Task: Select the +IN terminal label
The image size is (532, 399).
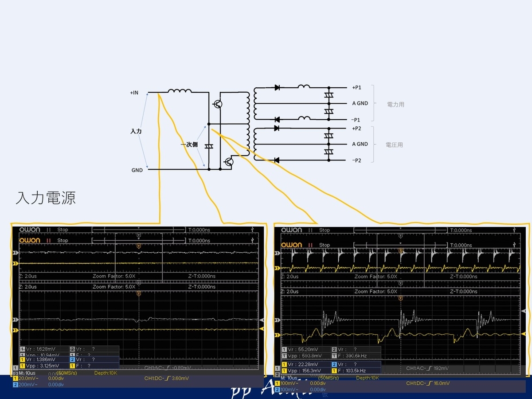Action: coord(134,93)
